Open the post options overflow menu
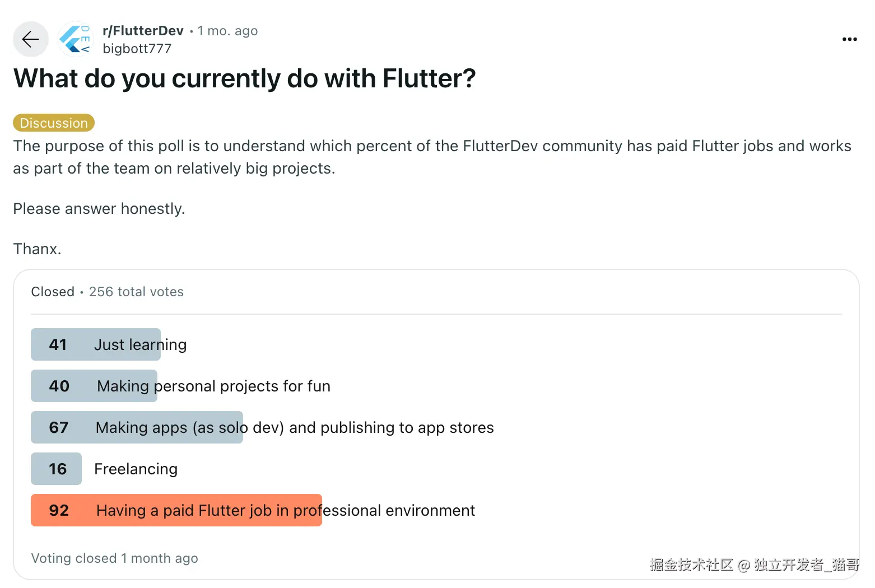This screenshot has width=875, height=588. [849, 39]
